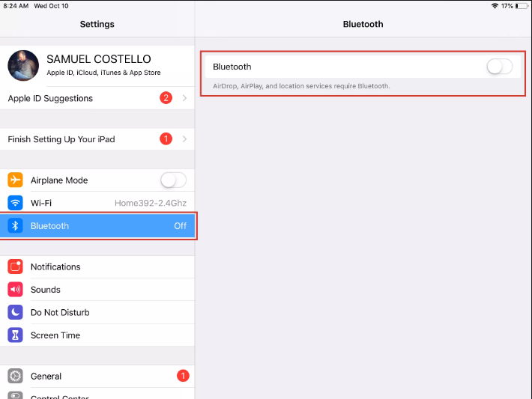The width and height of the screenshot is (532, 399).
Task: Tap the battery icon in status bar
Action: coord(522,6)
